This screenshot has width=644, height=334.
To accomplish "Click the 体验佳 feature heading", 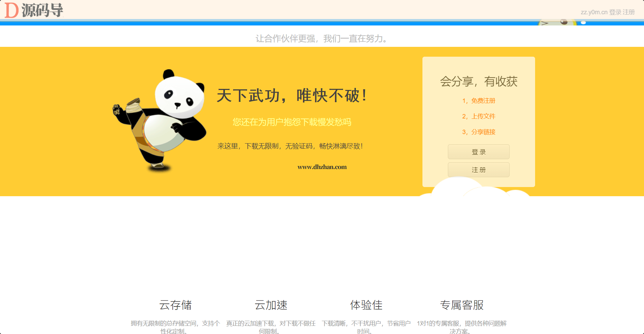I will coord(366,305).
